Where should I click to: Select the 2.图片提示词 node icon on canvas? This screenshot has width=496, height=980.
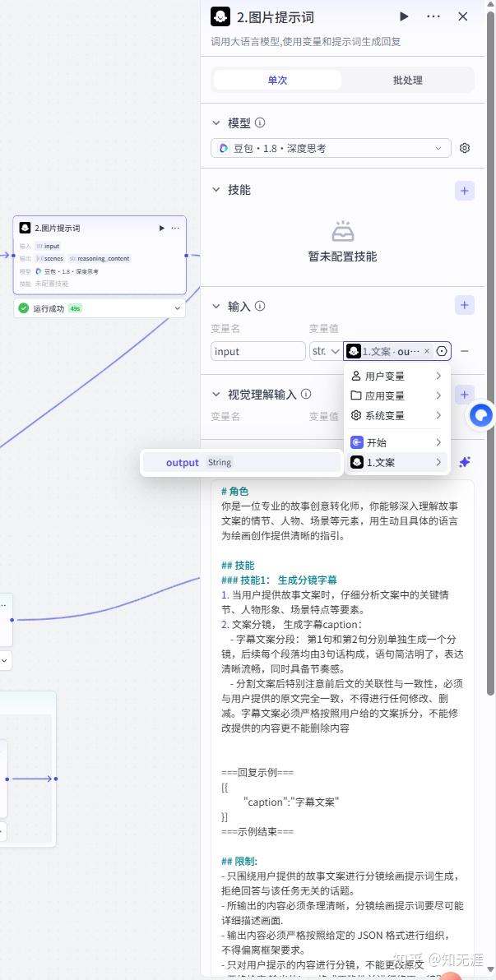[x=25, y=228]
